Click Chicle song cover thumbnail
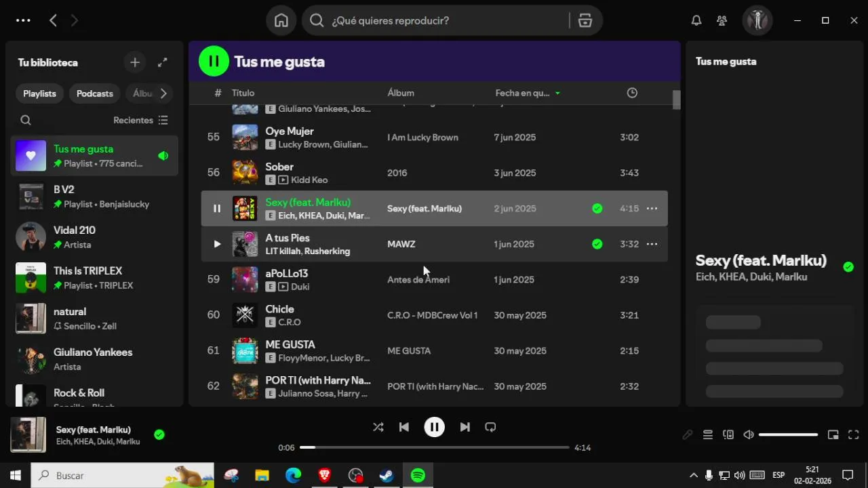This screenshot has width=868, height=488. click(x=245, y=315)
